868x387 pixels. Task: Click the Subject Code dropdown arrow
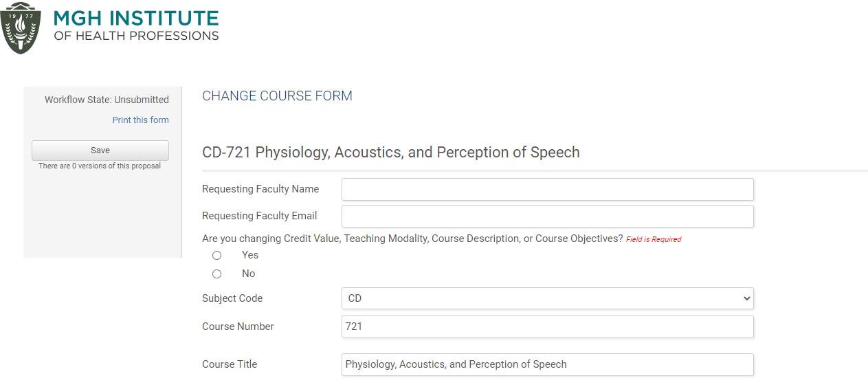pyautogui.click(x=746, y=298)
